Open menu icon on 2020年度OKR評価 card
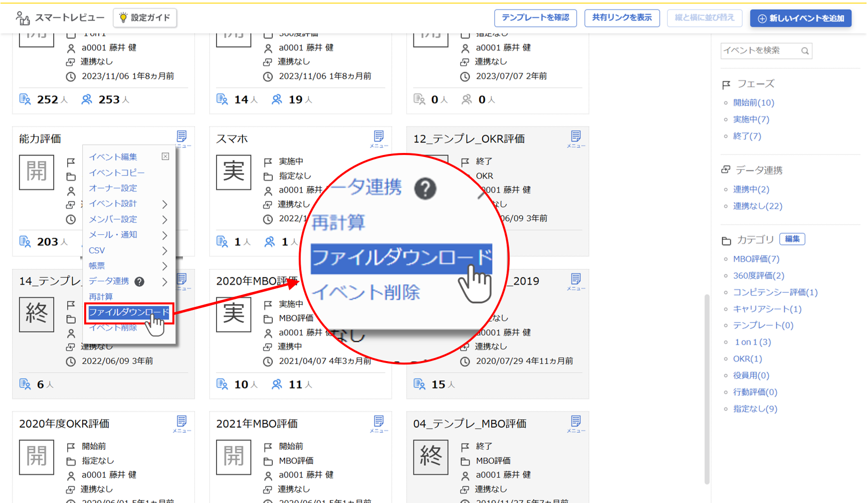This screenshot has height=503, width=868. pyautogui.click(x=181, y=423)
